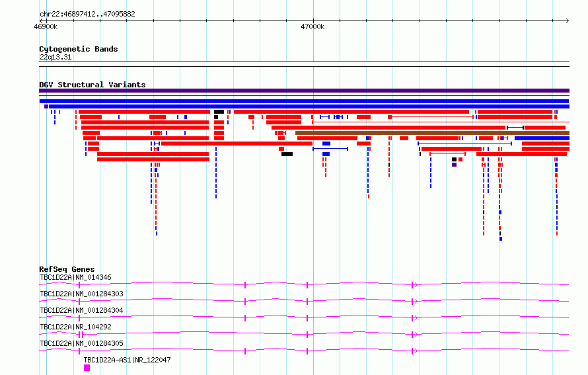Click the TBC1D22A|NM_001284305 transcript label
Image resolution: width=588 pixels, height=375 pixels.
(x=81, y=343)
